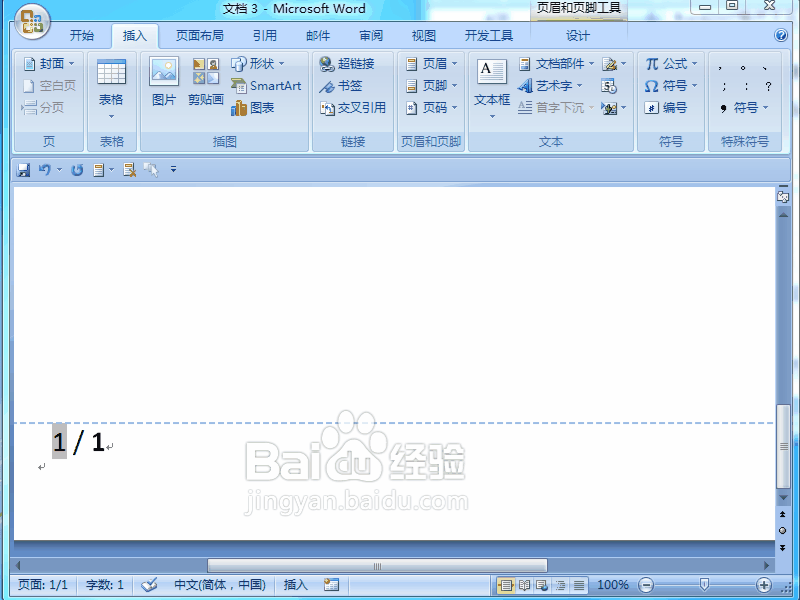This screenshot has width=800, height=600.
Task: Insert a picture with 图片 button
Action: (x=164, y=82)
